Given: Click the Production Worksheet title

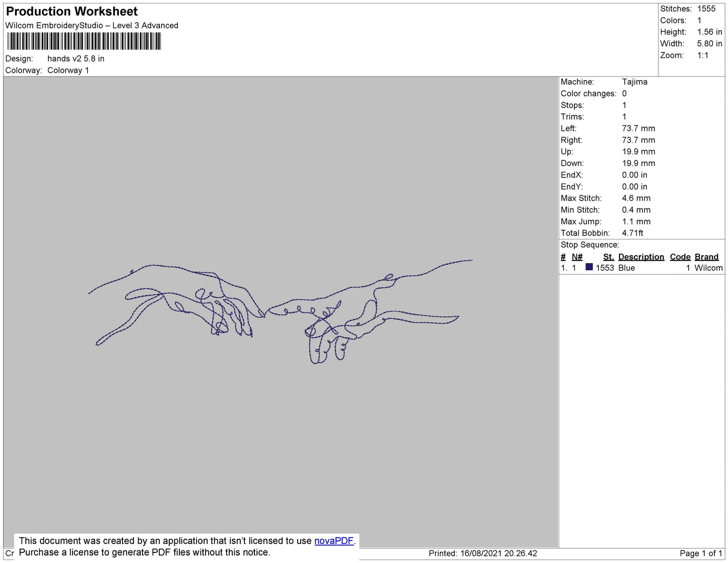Looking at the screenshot, I should [x=72, y=12].
